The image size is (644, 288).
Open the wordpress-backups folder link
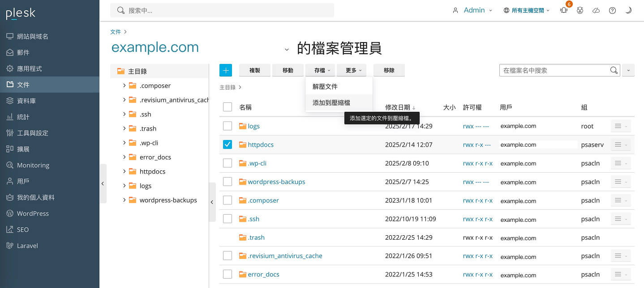276,182
